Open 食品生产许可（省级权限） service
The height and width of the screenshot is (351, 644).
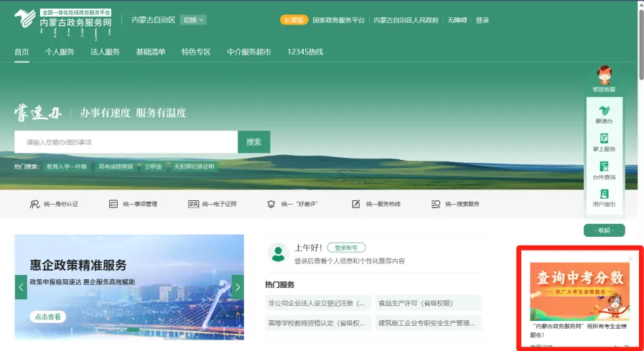428,304
